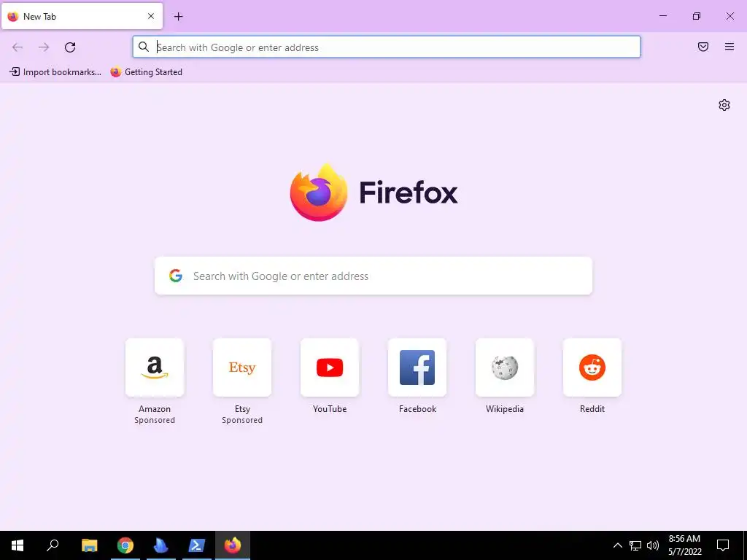This screenshot has width=747, height=560.
Task: Restore down the Firefox window
Action: click(697, 16)
